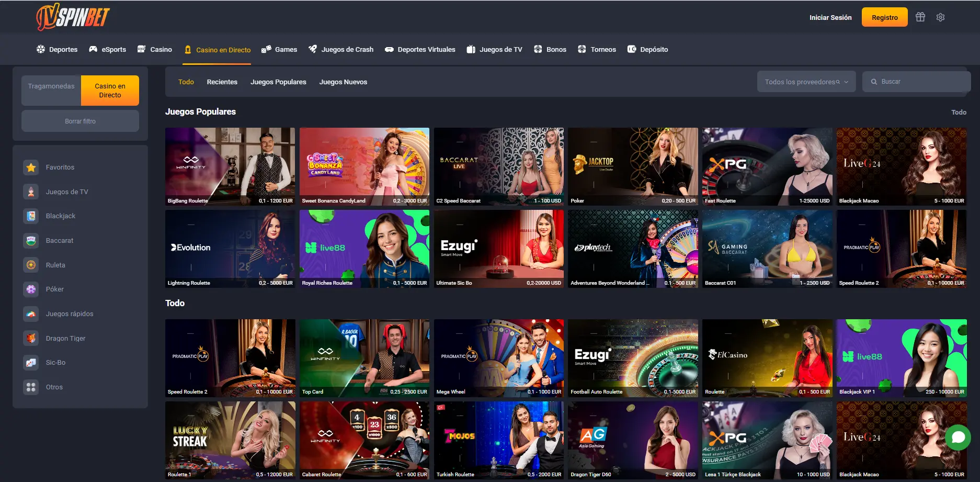Open Ultimate Sic Bo game
Viewport: 980px width, 482px height.
click(x=499, y=249)
